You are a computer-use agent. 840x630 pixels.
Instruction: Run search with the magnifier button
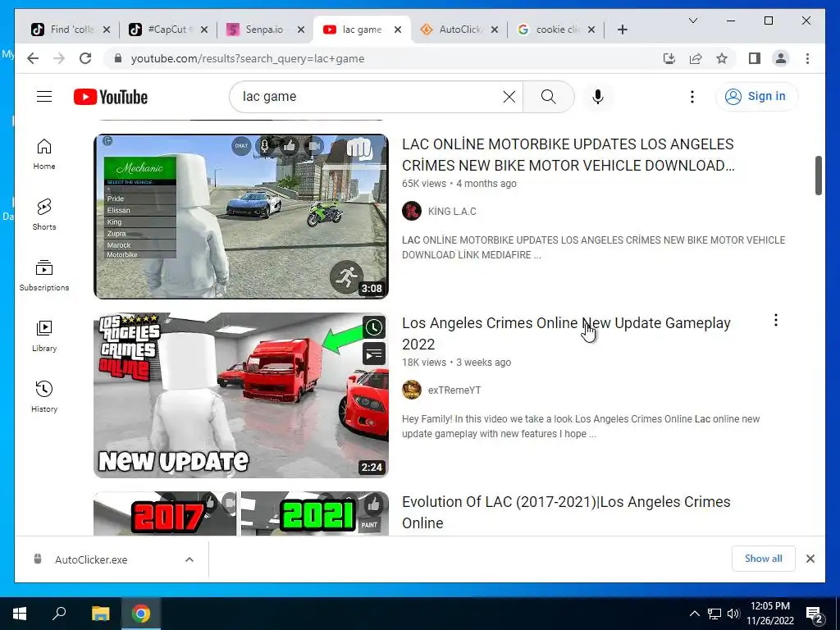point(549,97)
